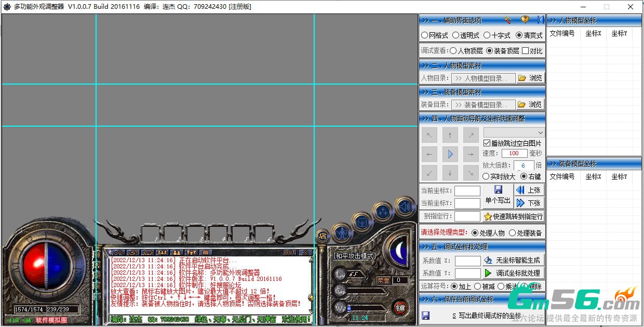Select 人物顶层 character top layer radio
Viewport: 644px width, 327px height.
click(466, 51)
